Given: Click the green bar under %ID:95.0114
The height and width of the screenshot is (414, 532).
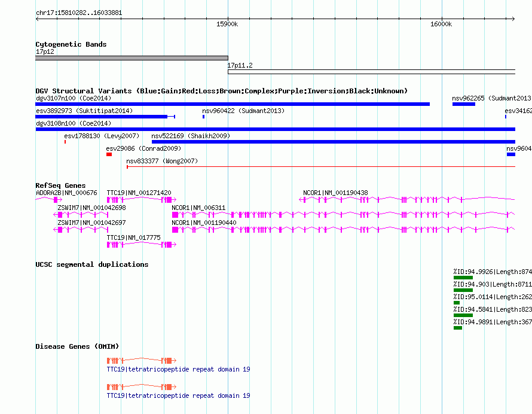Looking at the screenshot, I should pos(457,303).
